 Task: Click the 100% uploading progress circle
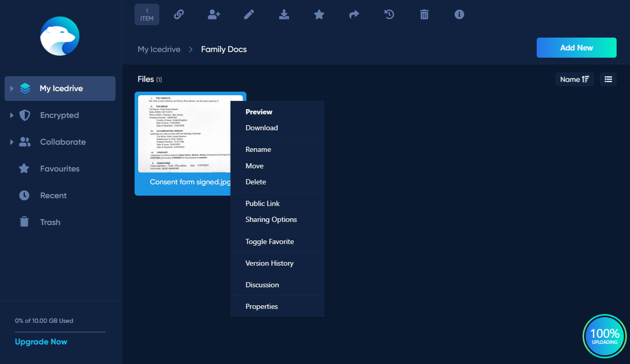[604, 336]
